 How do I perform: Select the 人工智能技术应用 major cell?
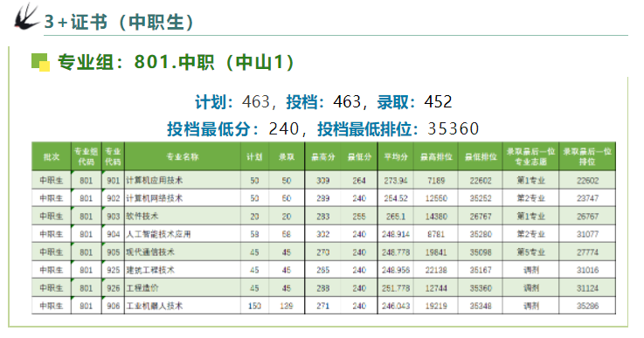click(183, 234)
